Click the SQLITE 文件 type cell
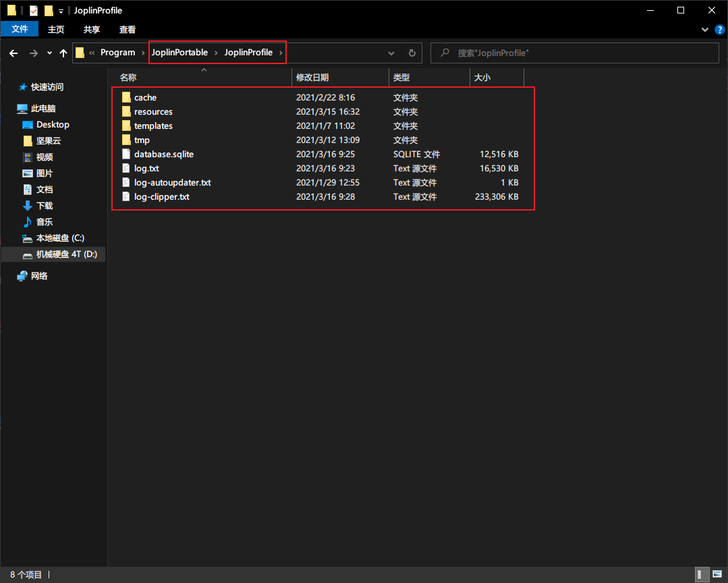Viewport: 728px width, 583px height. click(416, 154)
